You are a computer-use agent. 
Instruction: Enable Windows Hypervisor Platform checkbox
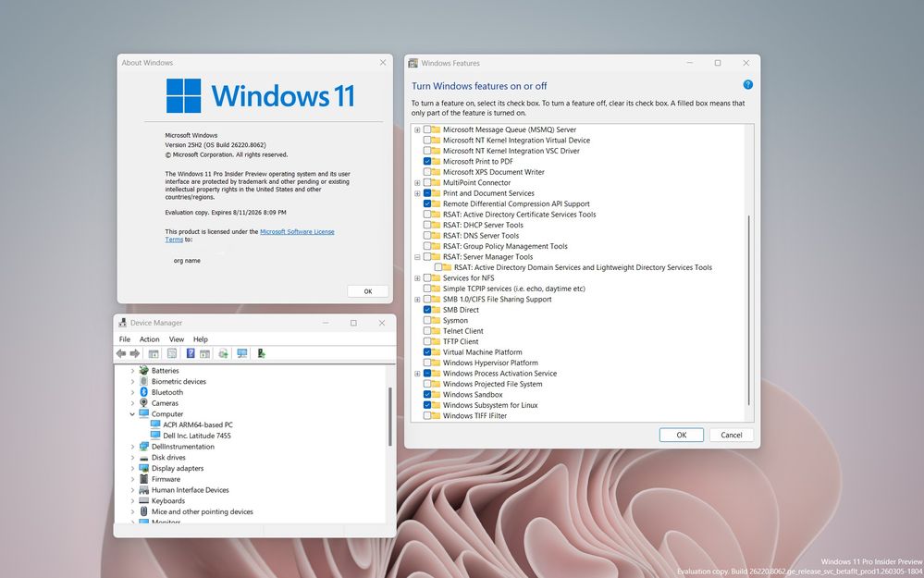tap(427, 363)
